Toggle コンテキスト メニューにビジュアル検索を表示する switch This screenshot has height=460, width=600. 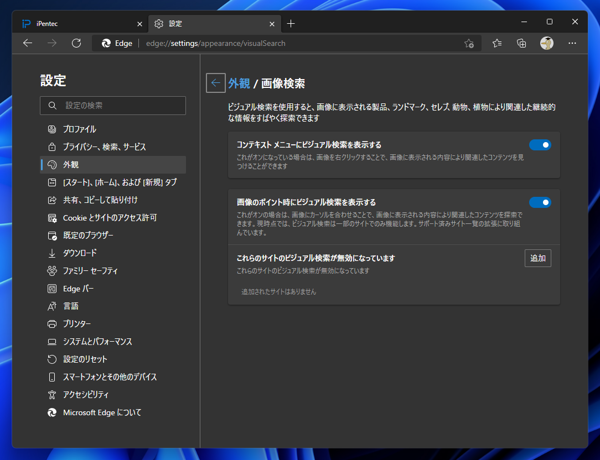pos(540,145)
